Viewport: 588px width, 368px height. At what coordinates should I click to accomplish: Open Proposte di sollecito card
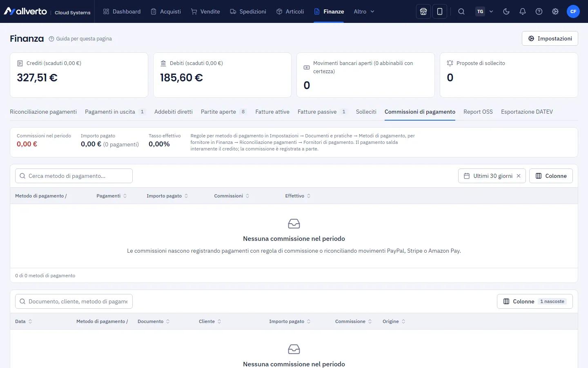pos(509,75)
